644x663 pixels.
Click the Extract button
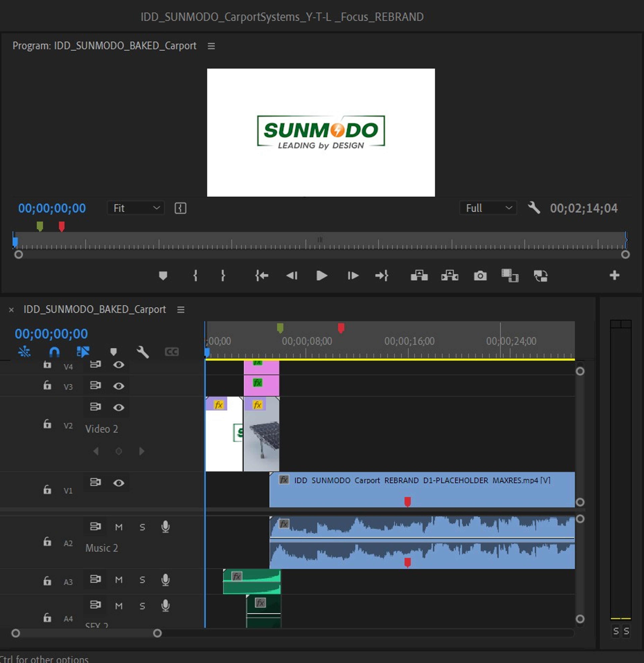[x=450, y=276]
